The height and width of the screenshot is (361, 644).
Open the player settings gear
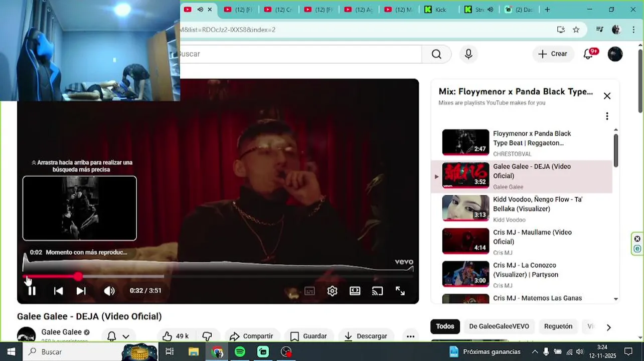click(332, 291)
